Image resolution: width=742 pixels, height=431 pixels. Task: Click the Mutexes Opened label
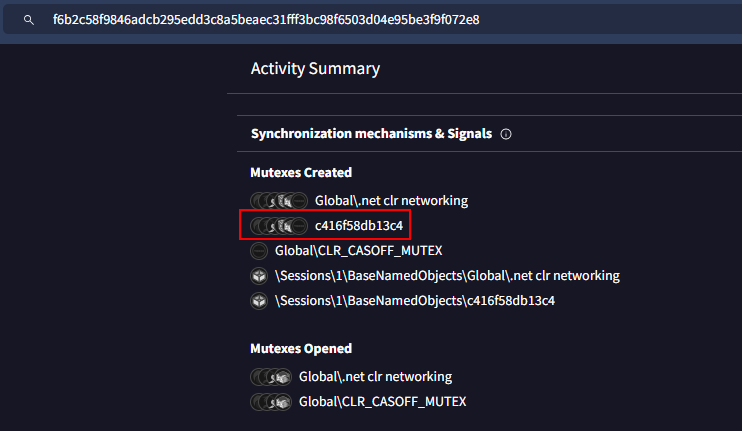pyautogui.click(x=300, y=349)
